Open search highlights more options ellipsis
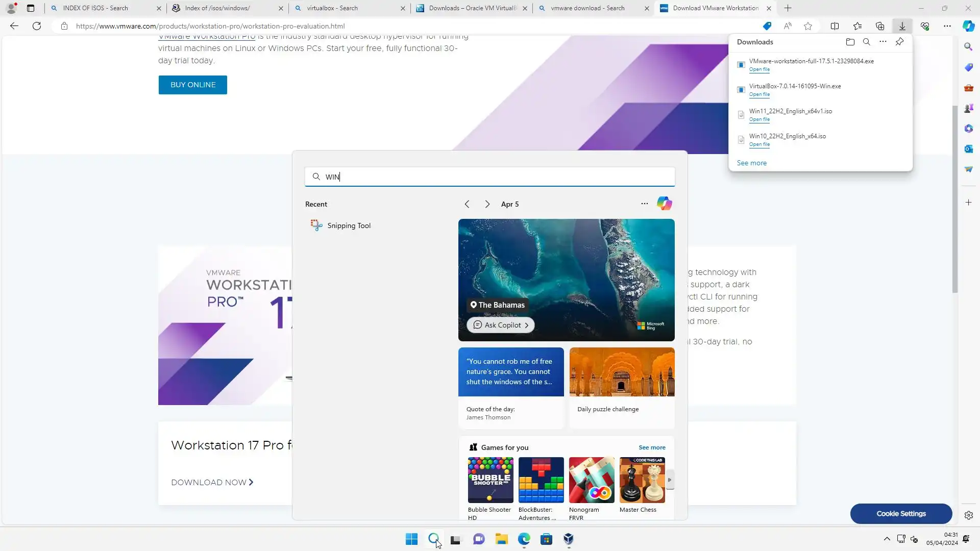This screenshot has height=551, width=980. [644, 204]
